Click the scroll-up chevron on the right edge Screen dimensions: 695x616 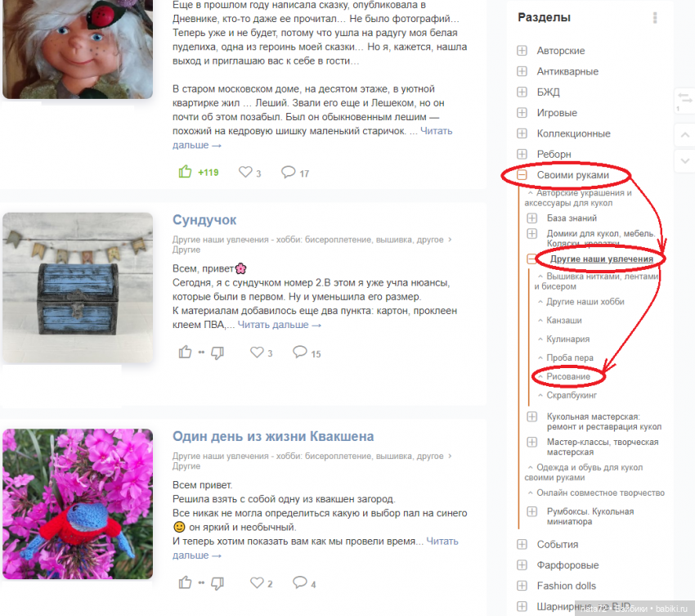(684, 134)
